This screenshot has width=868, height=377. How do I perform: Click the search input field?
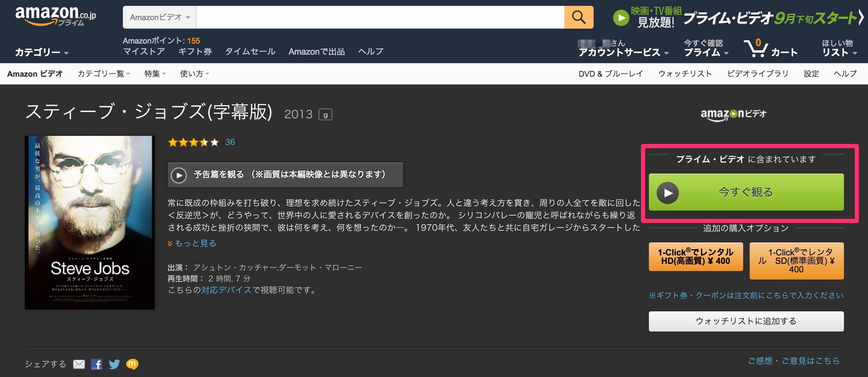[380, 17]
